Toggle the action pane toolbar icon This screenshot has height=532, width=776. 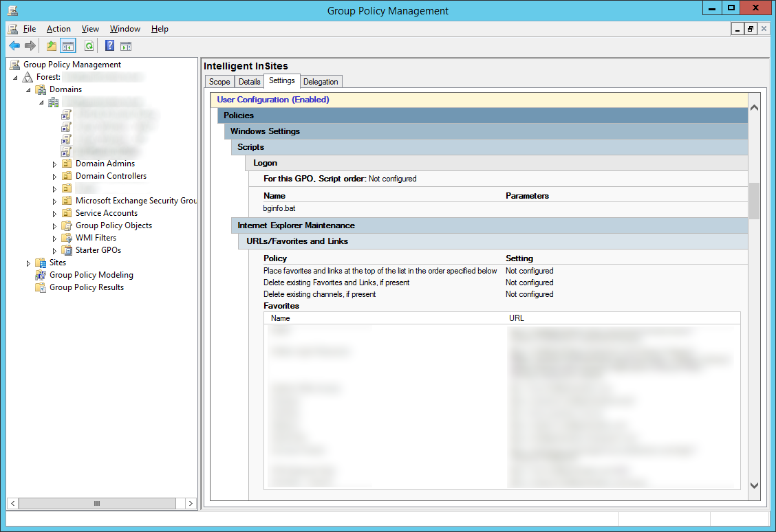click(126, 46)
